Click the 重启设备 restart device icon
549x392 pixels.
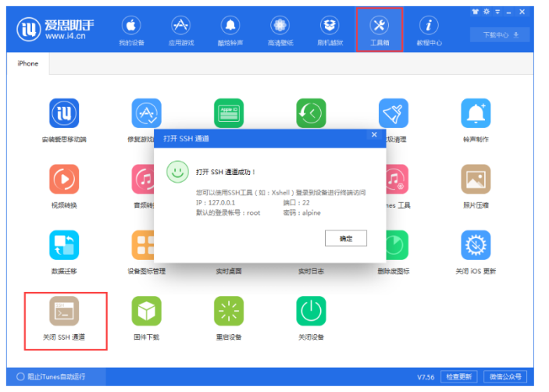229,311
